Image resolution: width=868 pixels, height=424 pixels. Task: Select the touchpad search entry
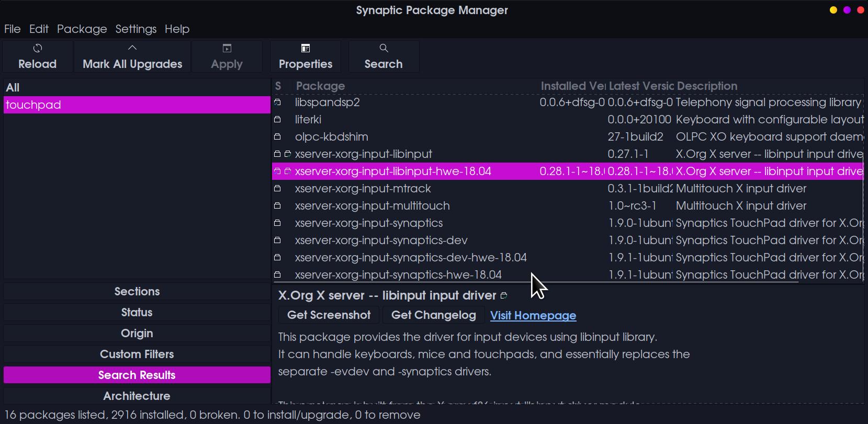[137, 105]
